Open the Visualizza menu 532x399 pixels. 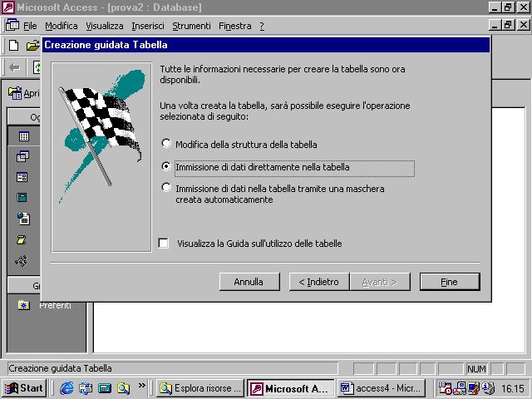point(105,26)
